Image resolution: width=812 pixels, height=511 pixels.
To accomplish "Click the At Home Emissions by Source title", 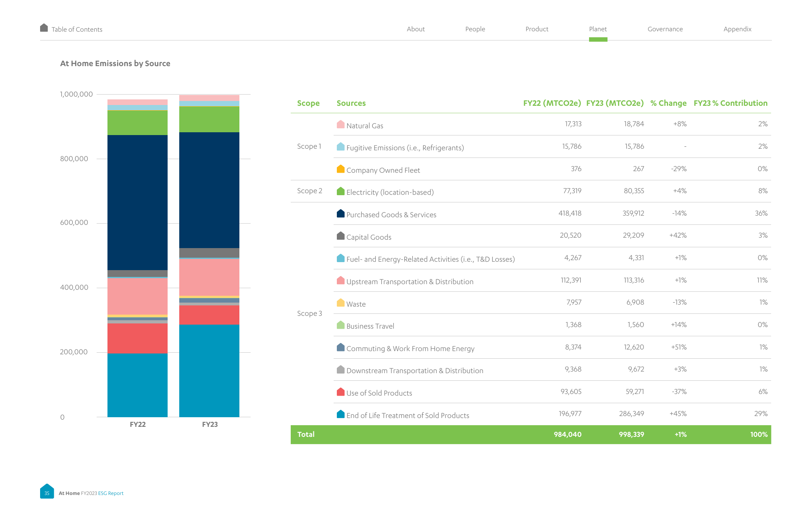I will pos(115,63).
